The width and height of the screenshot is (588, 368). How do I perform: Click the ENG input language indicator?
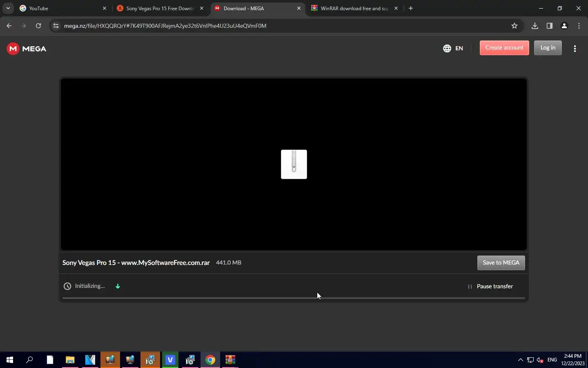tap(552, 360)
